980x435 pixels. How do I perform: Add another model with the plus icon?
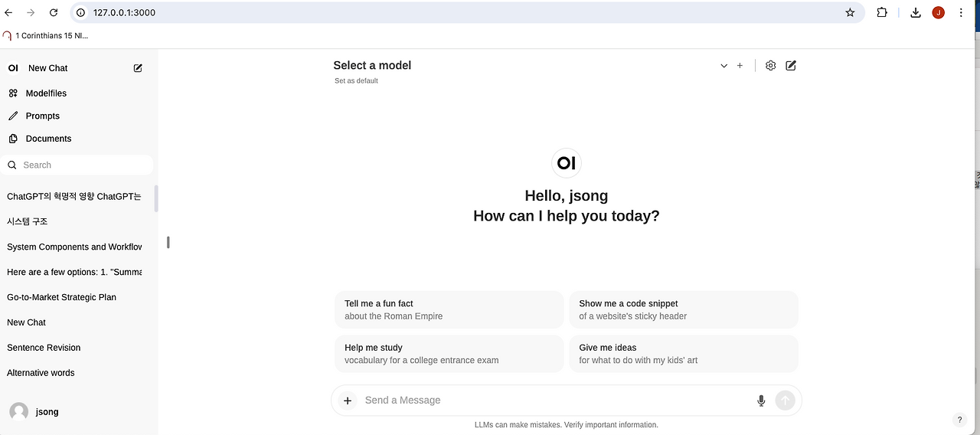740,66
